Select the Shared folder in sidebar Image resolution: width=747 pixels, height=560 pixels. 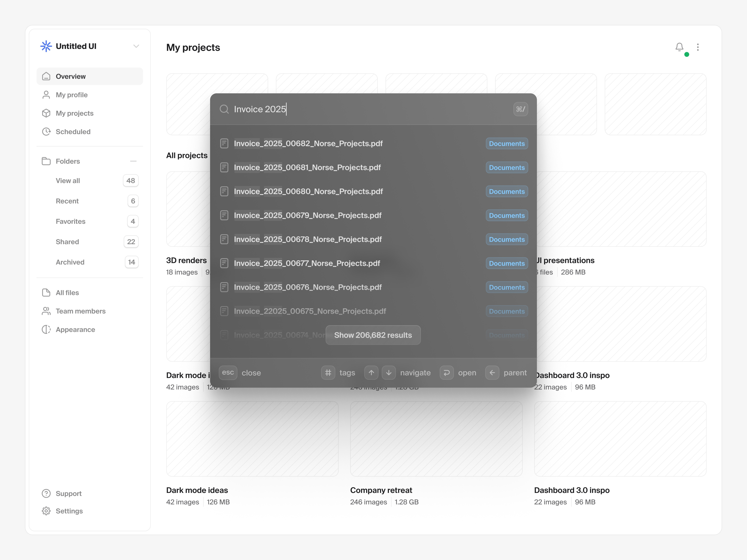67,242
